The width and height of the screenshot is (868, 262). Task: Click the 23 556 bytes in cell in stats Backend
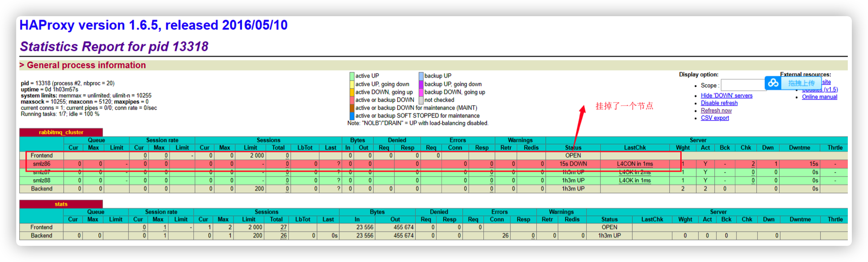[x=357, y=236]
